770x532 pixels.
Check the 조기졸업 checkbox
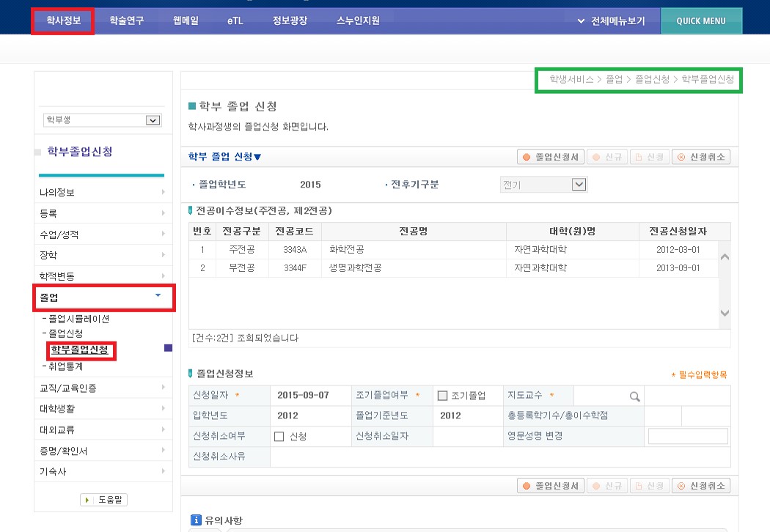[442, 396]
